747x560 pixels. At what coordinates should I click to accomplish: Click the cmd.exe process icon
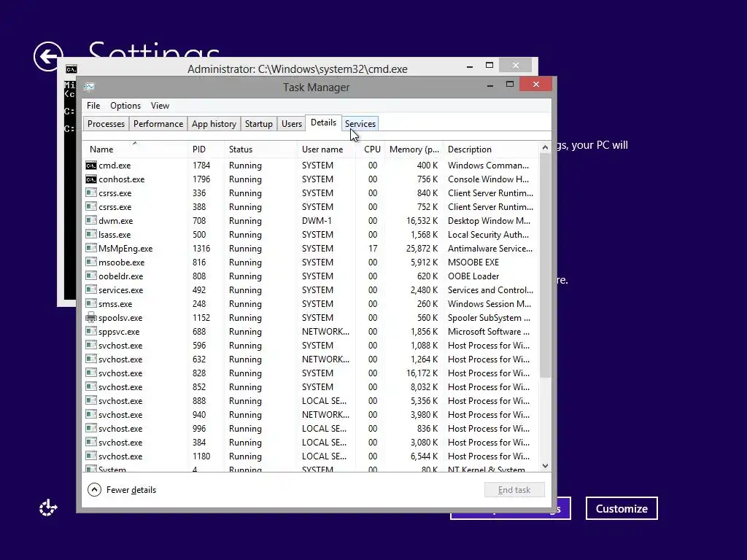(91, 166)
